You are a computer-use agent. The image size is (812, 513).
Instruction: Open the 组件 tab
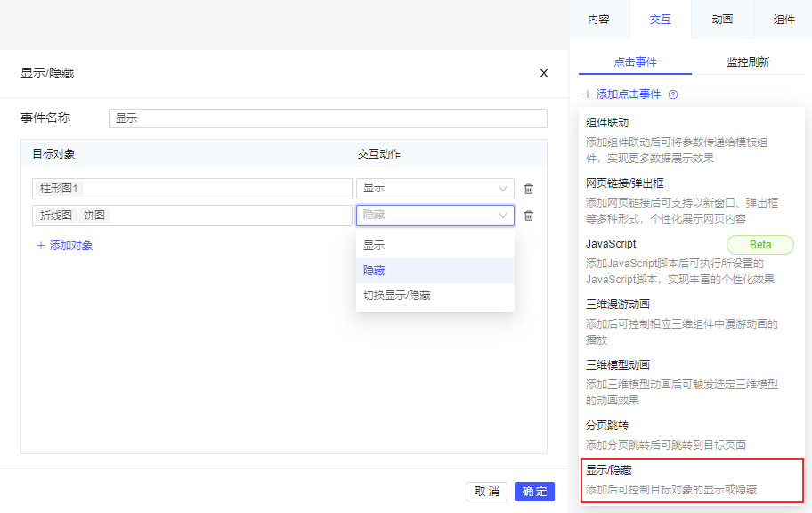(x=784, y=20)
